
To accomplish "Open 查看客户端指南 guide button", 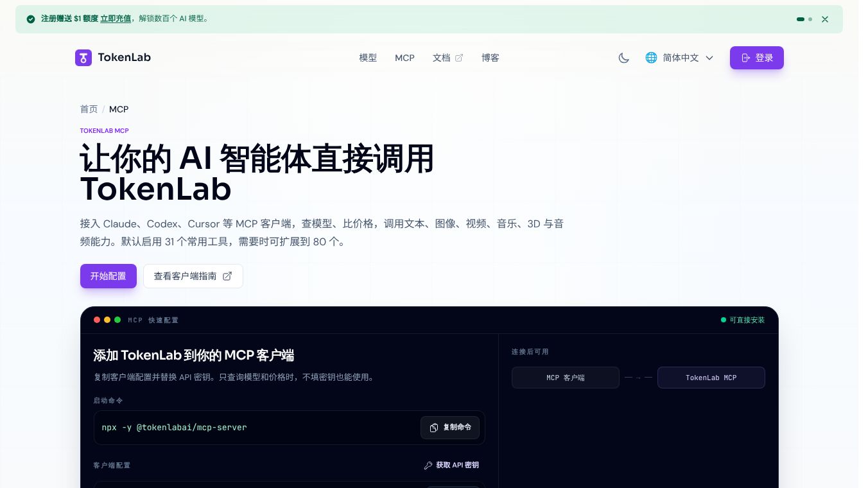I will pyautogui.click(x=193, y=276).
